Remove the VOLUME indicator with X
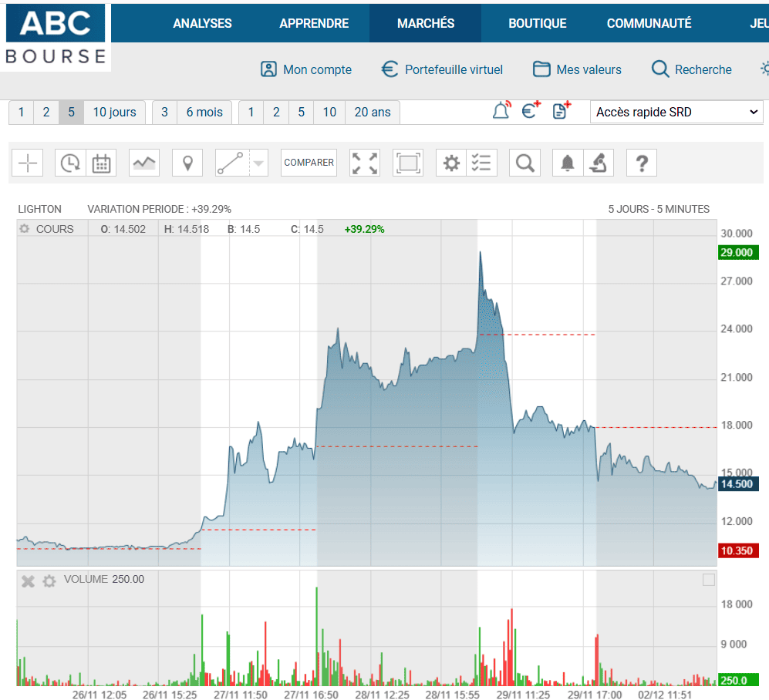The height and width of the screenshot is (700, 769). pos(28,581)
